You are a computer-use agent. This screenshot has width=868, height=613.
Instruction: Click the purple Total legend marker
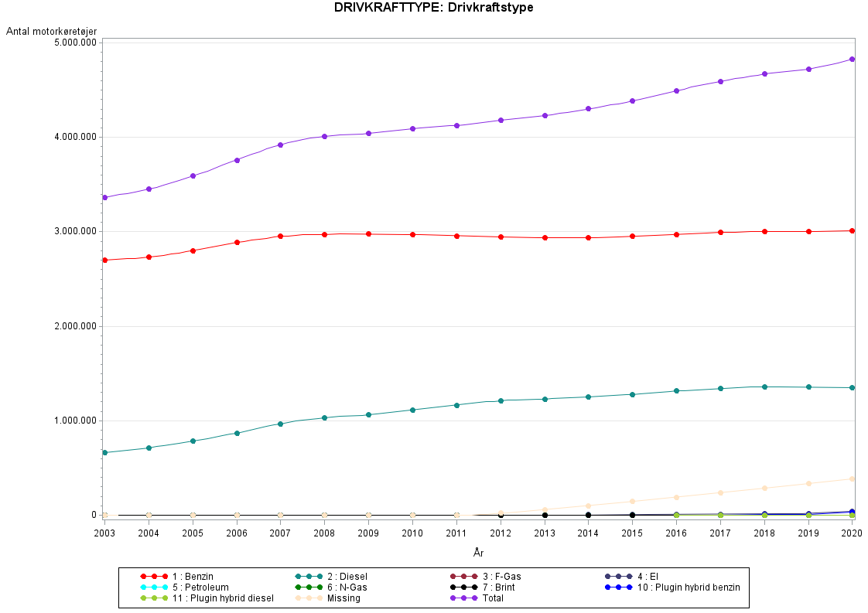pos(463,598)
